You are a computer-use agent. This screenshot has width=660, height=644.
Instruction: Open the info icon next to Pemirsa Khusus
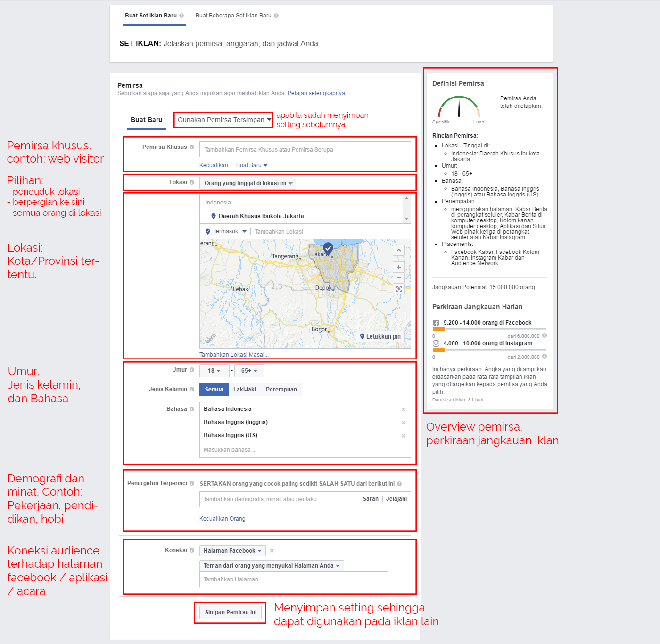[192, 147]
